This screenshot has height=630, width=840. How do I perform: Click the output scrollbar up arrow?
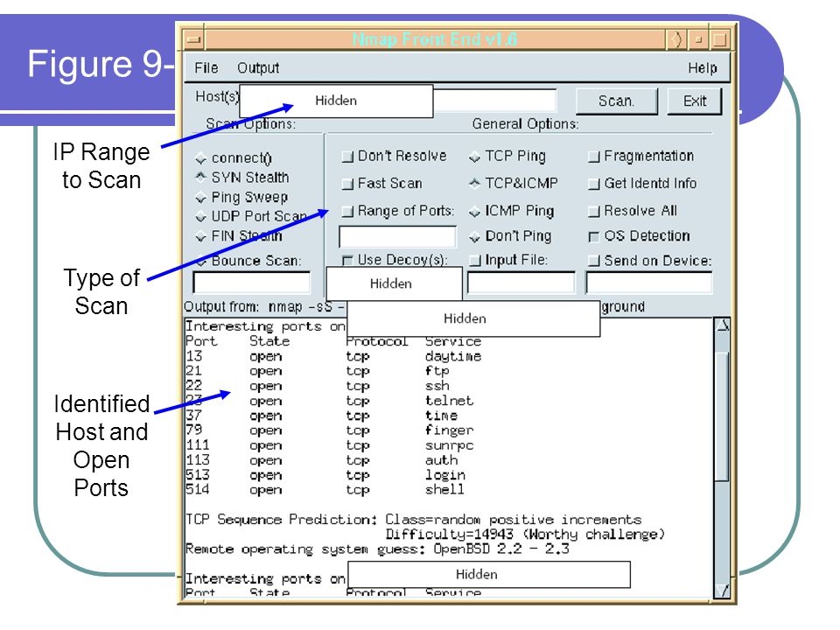point(723,325)
